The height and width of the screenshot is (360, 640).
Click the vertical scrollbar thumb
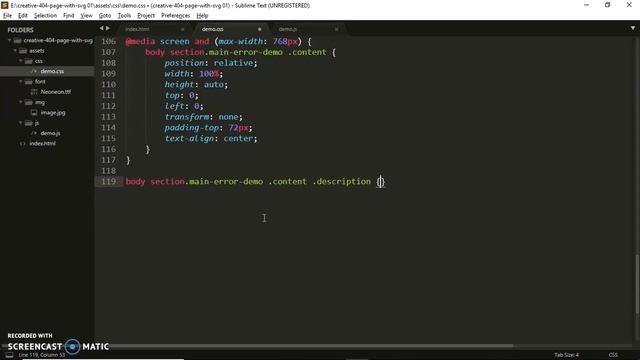pyautogui.click(x=637, y=284)
